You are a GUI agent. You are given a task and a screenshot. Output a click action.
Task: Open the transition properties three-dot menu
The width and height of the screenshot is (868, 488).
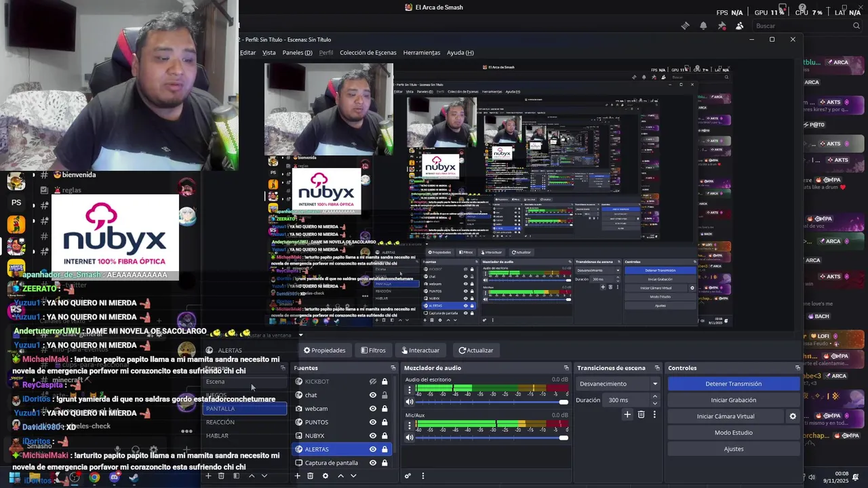pos(654,414)
